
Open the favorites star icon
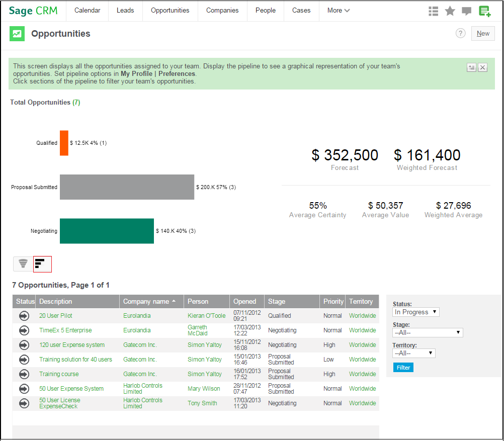pos(450,11)
